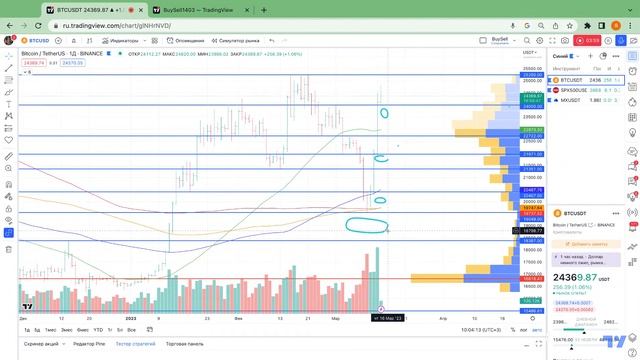Open the Торговая панель tab
The height and width of the screenshot is (360, 640).
tap(184, 344)
